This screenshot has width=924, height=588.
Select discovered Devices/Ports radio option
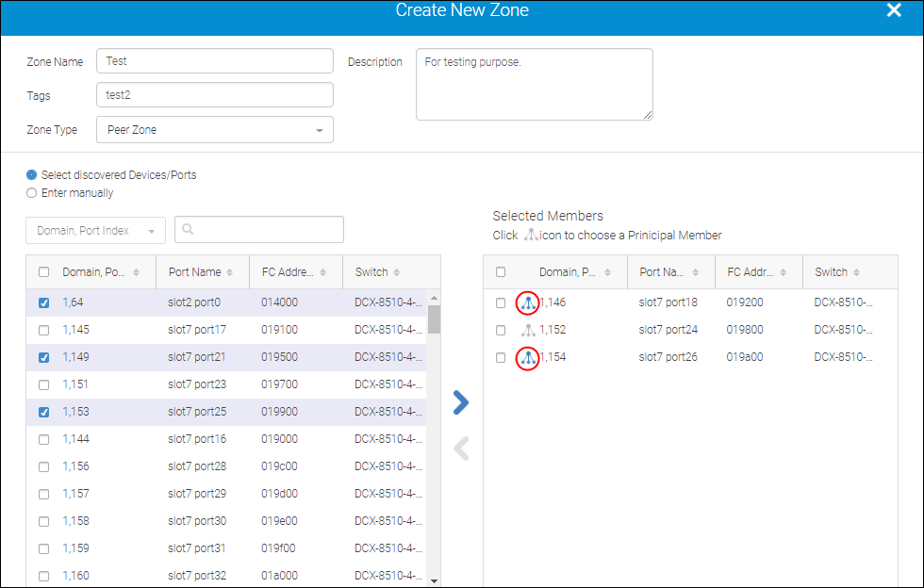click(31, 174)
